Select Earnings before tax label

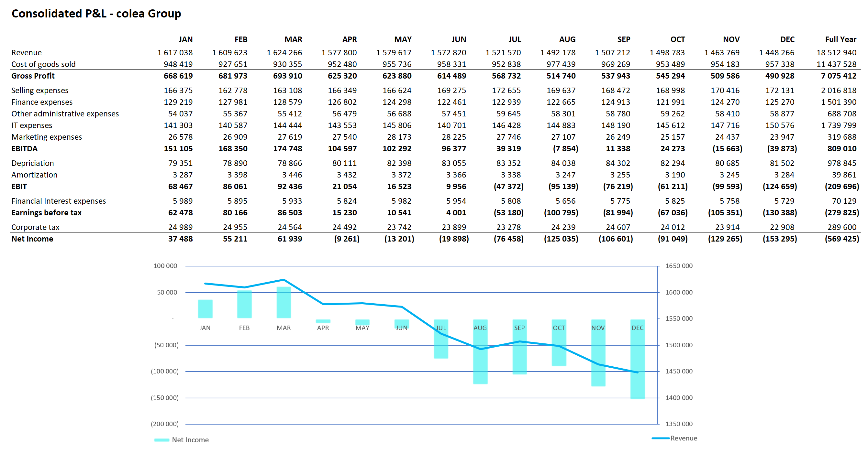coord(46,212)
